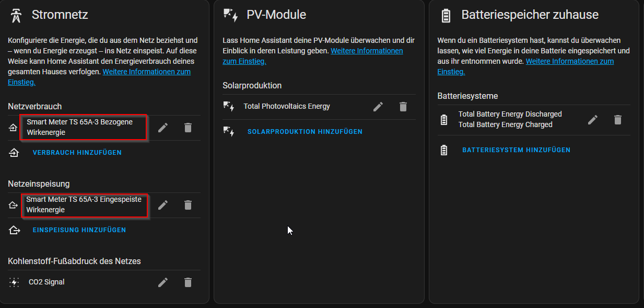Edit the Total Battery Energy system
The image size is (644, 308).
[x=593, y=120]
